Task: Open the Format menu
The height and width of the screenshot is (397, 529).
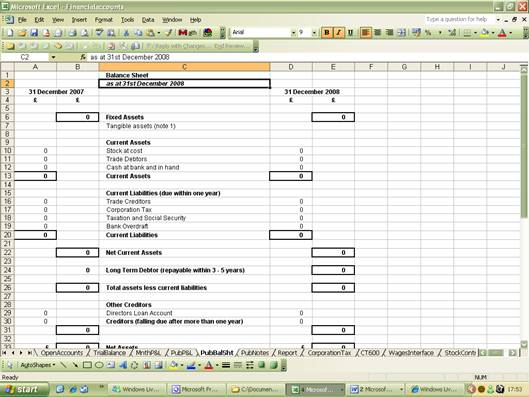Action: (104, 20)
